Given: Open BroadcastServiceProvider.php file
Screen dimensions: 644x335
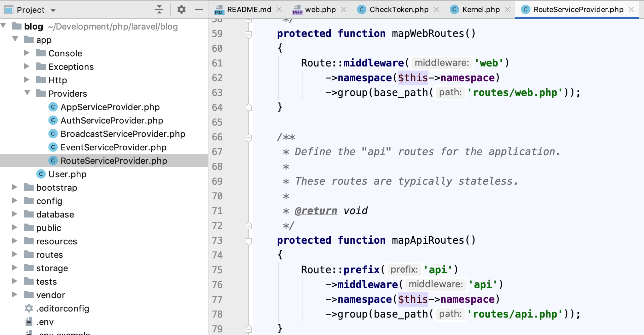Looking at the screenshot, I should click(123, 134).
